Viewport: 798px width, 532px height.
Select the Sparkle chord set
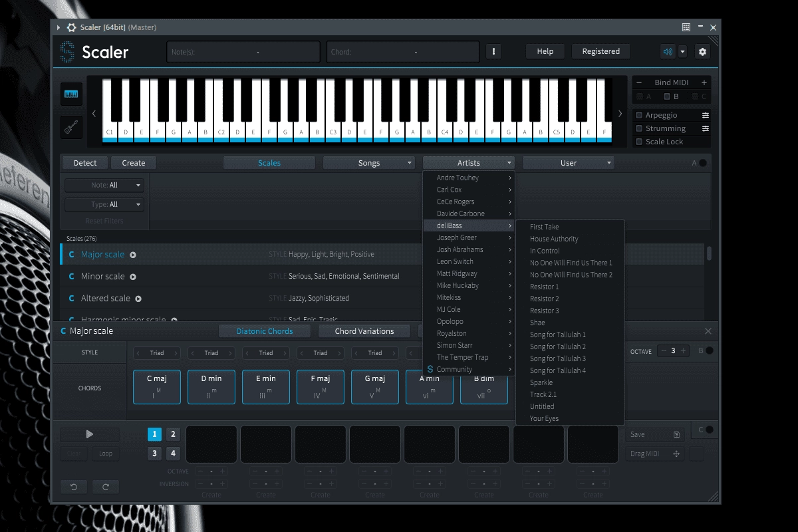tap(570, 382)
